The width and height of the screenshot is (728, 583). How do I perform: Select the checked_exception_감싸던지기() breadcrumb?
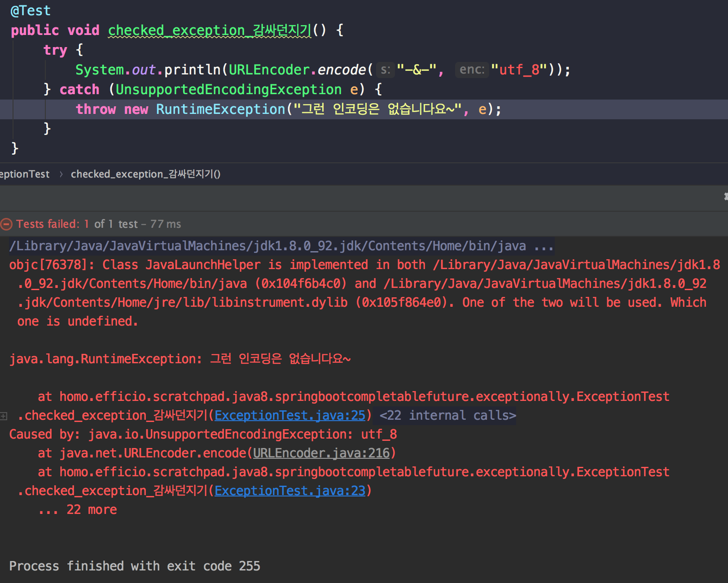[145, 174]
